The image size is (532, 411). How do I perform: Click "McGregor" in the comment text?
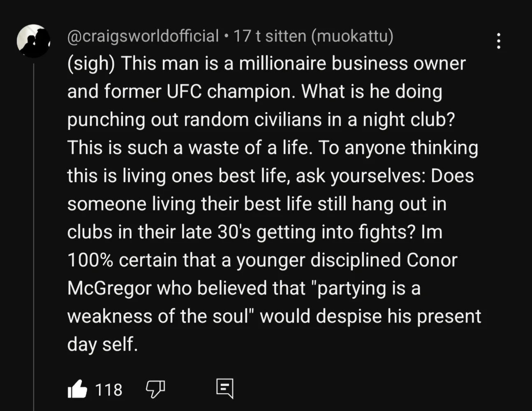coord(109,289)
